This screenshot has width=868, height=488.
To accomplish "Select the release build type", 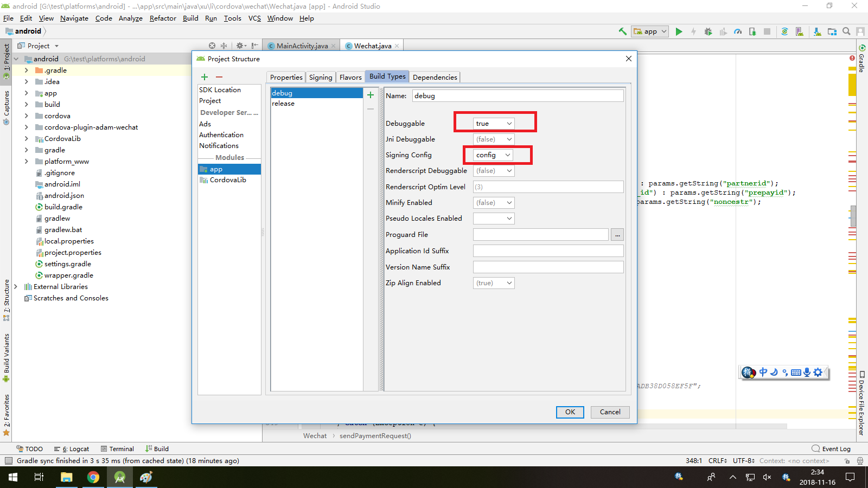I will point(317,104).
